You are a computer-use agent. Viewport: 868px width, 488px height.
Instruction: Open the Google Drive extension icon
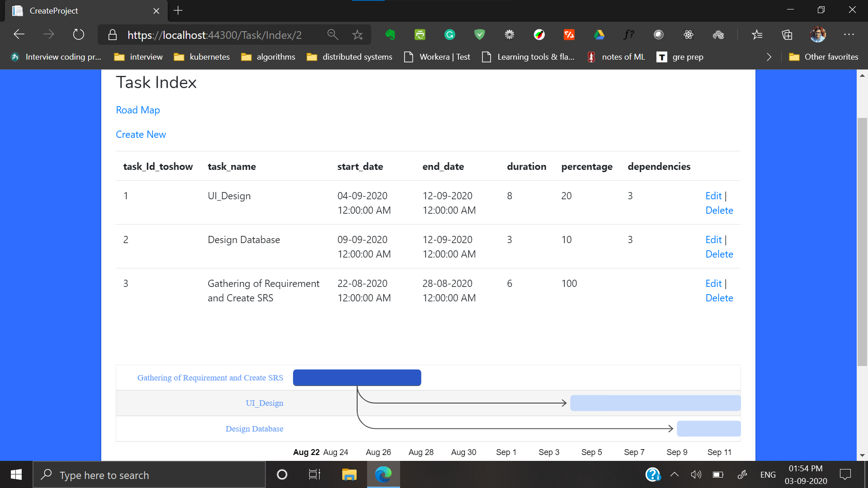tap(599, 35)
